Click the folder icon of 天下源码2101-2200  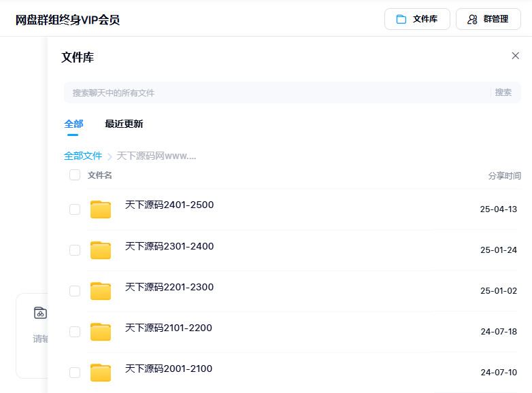(x=101, y=332)
